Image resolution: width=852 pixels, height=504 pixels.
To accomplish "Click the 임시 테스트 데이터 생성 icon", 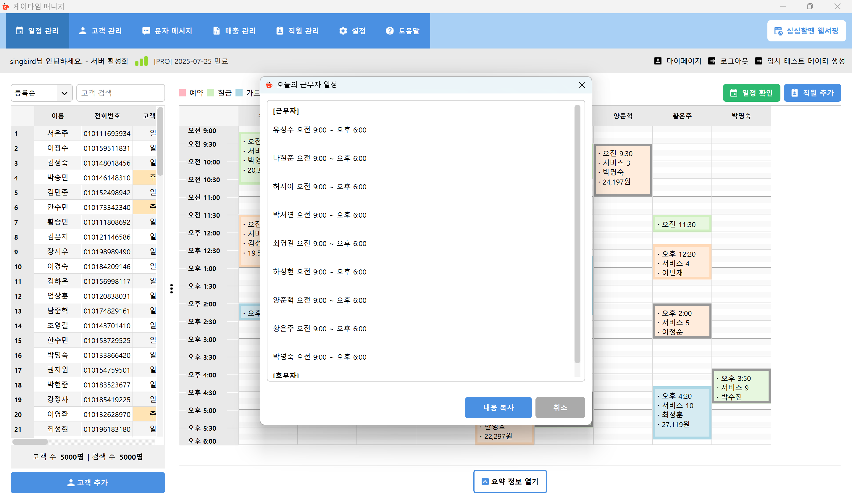I will pos(758,61).
